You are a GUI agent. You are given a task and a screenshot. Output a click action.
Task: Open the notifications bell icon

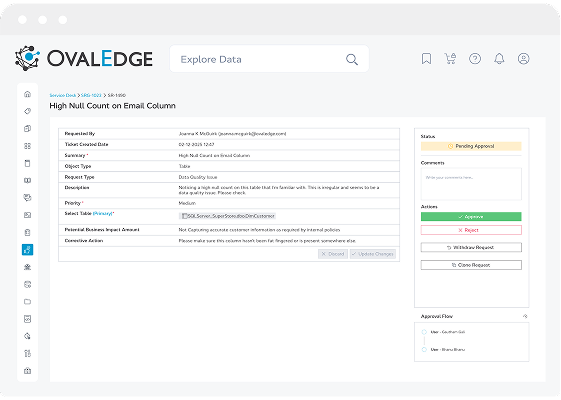[x=499, y=59]
